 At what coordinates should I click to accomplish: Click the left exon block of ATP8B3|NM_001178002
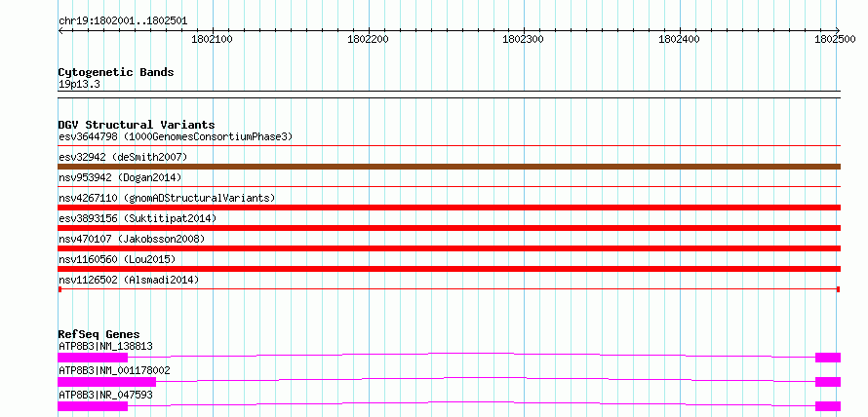pos(107,382)
